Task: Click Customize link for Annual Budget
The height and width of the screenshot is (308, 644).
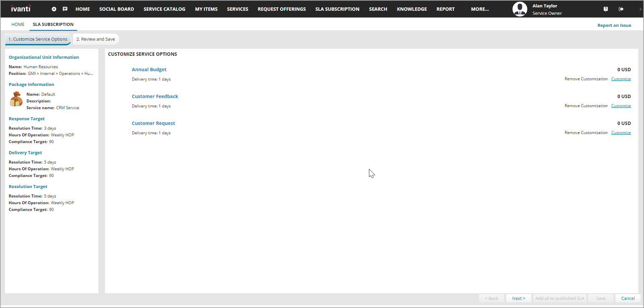Action: tap(621, 79)
